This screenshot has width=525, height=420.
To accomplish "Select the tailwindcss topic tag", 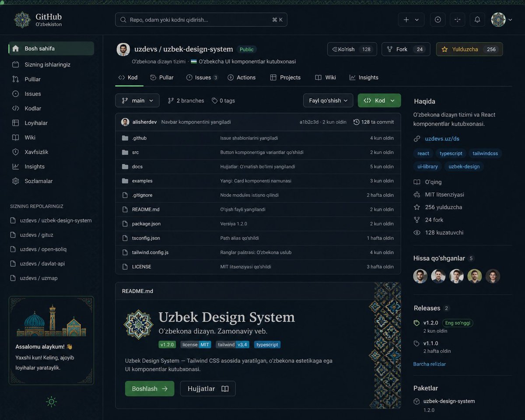I will click(485, 153).
